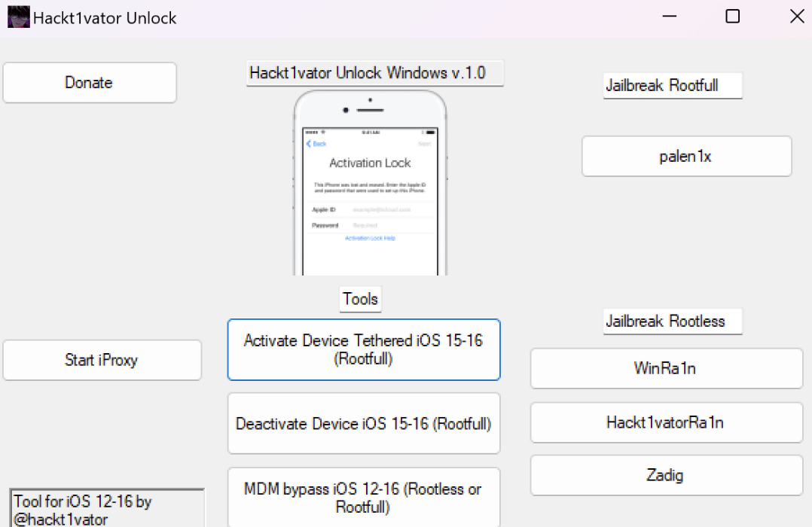
Task: Click the Tools label
Action: coord(360,299)
